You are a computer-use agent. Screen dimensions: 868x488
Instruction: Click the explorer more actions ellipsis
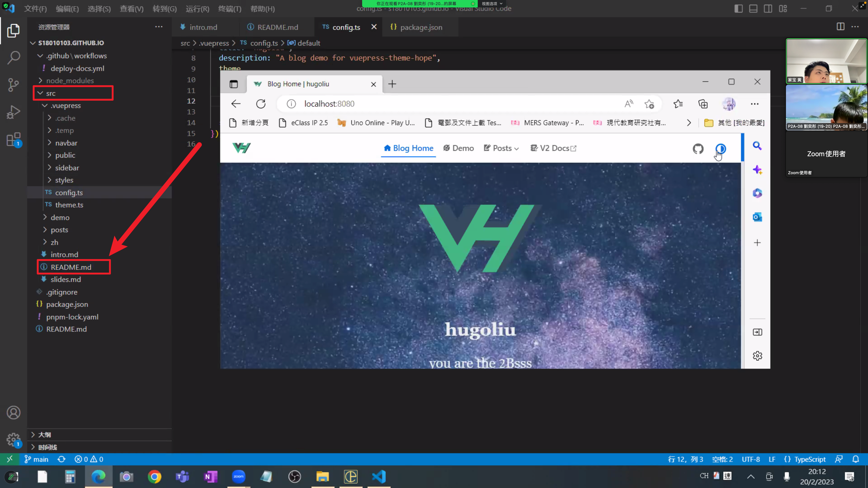[159, 27]
